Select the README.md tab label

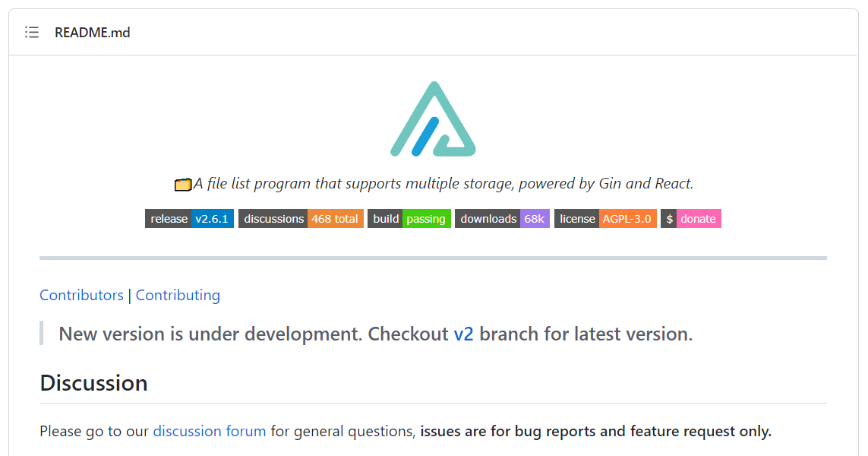pyautogui.click(x=93, y=32)
